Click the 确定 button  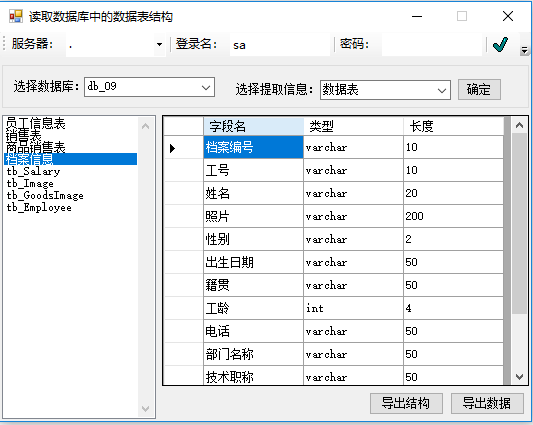479,90
